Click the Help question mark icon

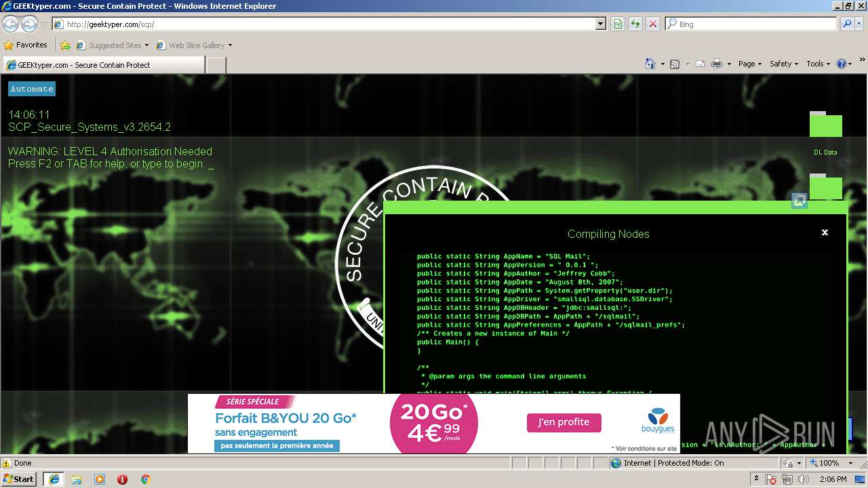(x=842, y=64)
